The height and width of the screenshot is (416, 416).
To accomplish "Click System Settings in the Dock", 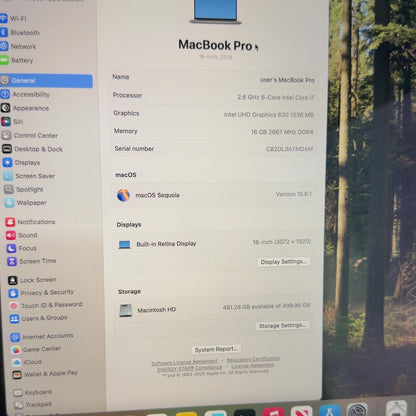I will 357,410.
